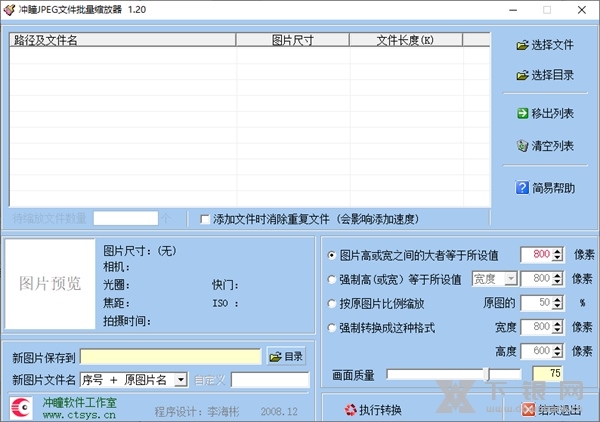Click the green arrow 移出列表 icon

522,113
